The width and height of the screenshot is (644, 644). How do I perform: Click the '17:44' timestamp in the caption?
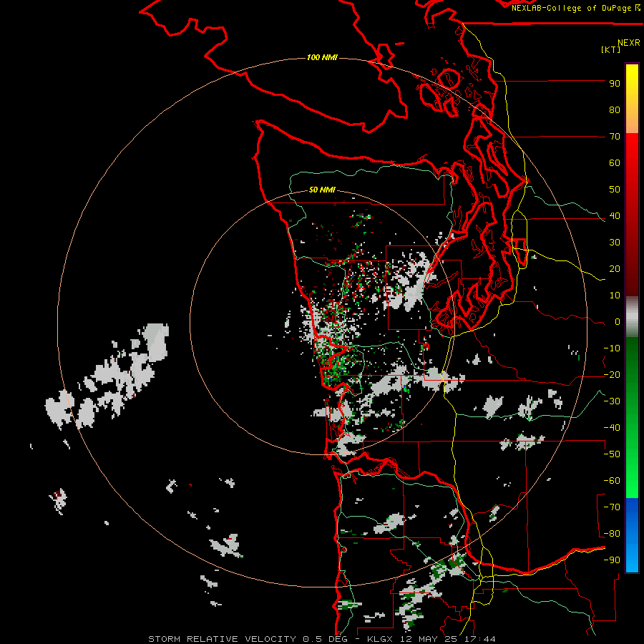(x=480, y=639)
